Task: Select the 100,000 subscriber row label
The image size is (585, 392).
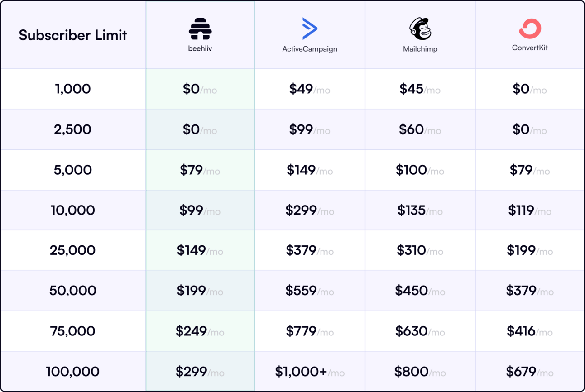Action: point(73,372)
